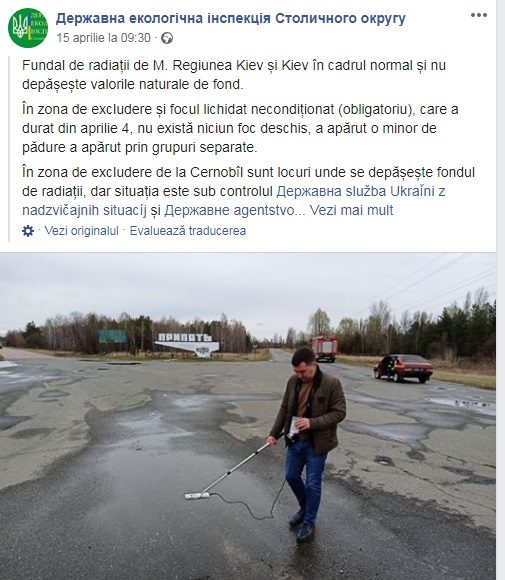505x580 pixels.
Task: Open the page profile picture logo
Action: pos(28,28)
